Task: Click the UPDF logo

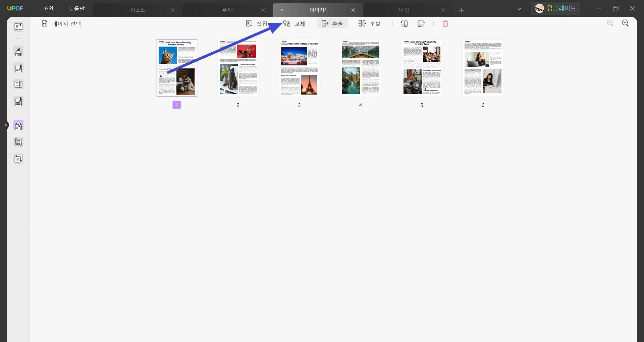Action: (x=15, y=8)
